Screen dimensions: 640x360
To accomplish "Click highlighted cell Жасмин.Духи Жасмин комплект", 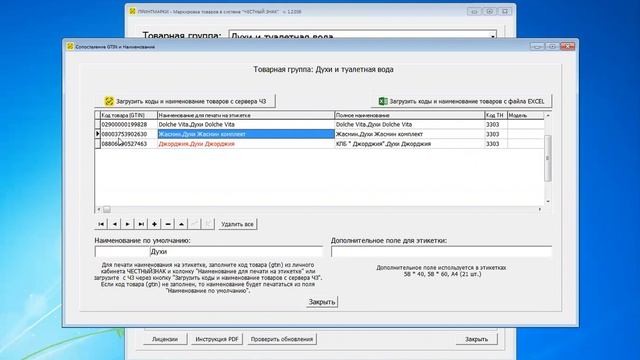I will (246, 134).
